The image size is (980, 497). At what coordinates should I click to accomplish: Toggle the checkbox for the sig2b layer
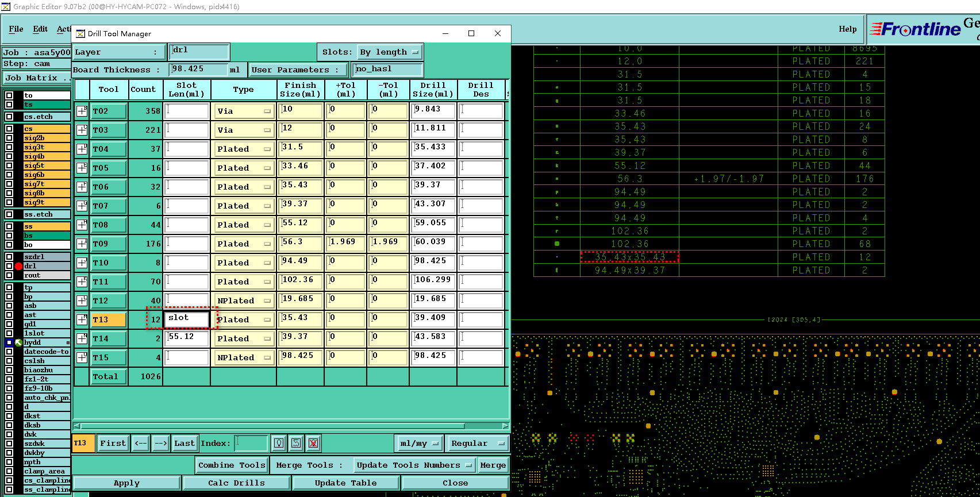(x=9, y=138)
